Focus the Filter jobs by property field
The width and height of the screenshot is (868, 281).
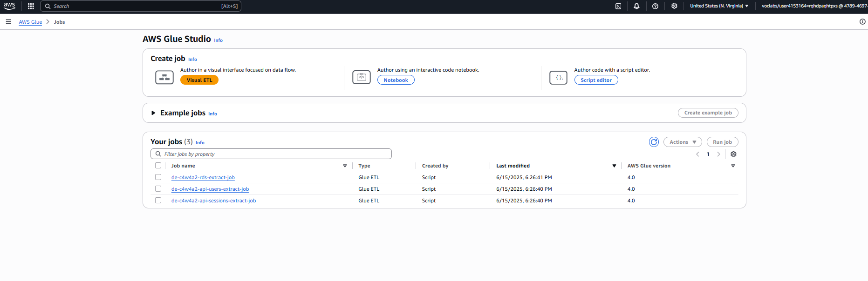click(x=271, y=154)
